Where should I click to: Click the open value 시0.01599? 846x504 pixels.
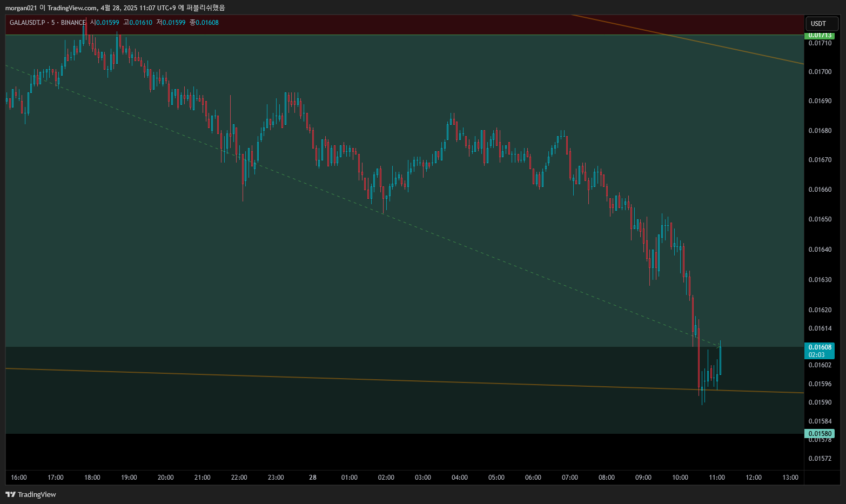[104, 23]
